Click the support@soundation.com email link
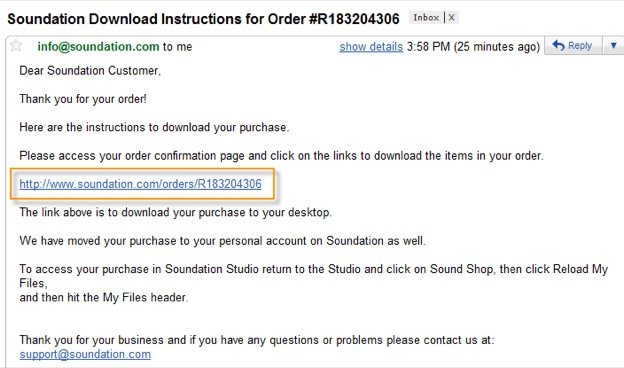The image size is (624, 368). (85, 354)
